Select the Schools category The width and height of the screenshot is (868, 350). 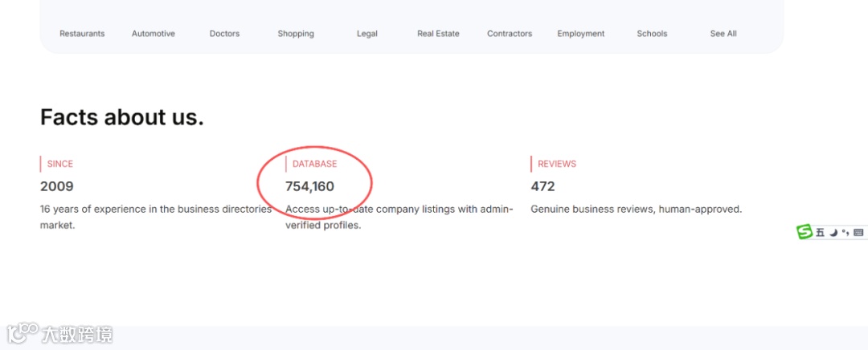[x=652, y=34]
